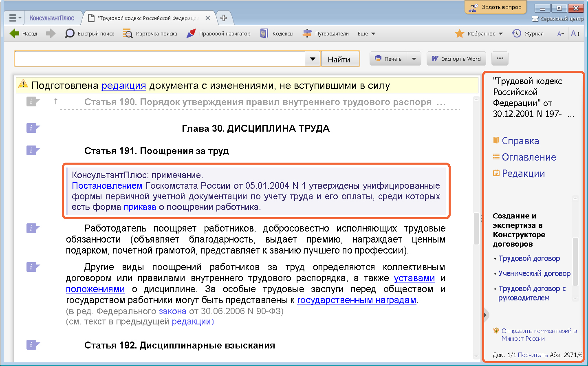Open Карточка поиска
588x366 pixels.
pos(150,33)
